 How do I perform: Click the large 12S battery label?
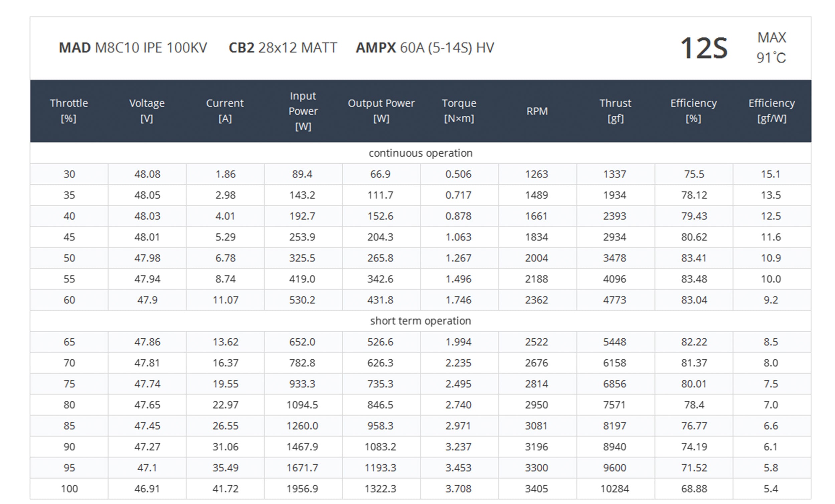tap(703, 48)
